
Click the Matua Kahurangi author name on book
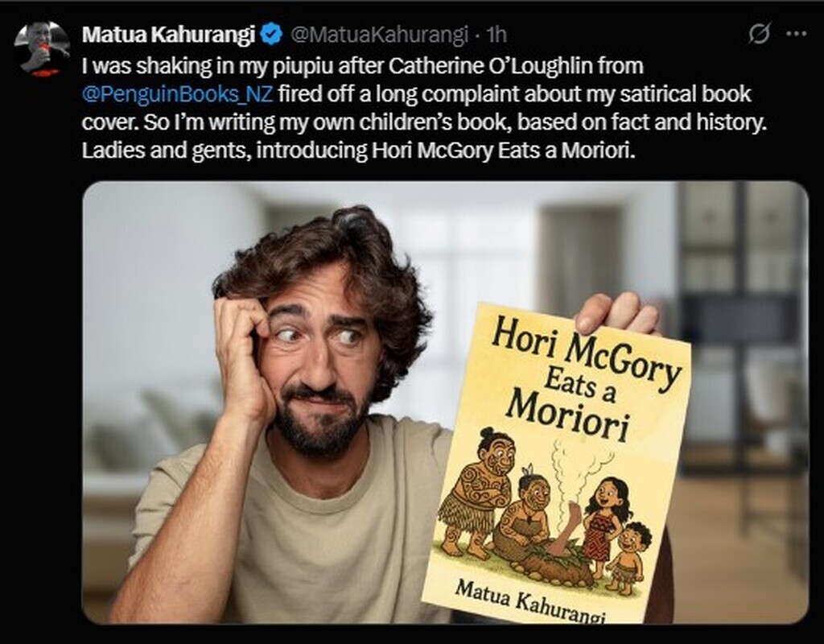529,602
